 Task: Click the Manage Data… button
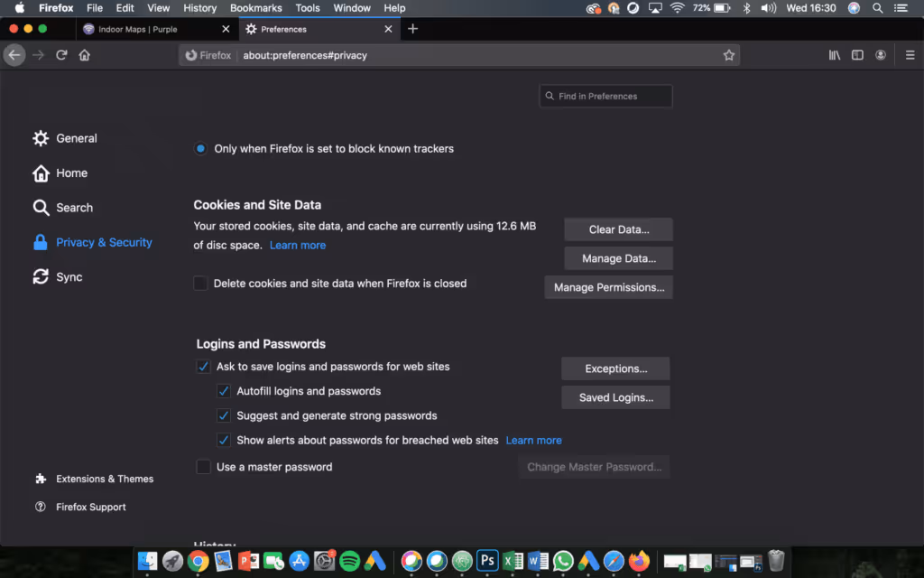point(619,258)
